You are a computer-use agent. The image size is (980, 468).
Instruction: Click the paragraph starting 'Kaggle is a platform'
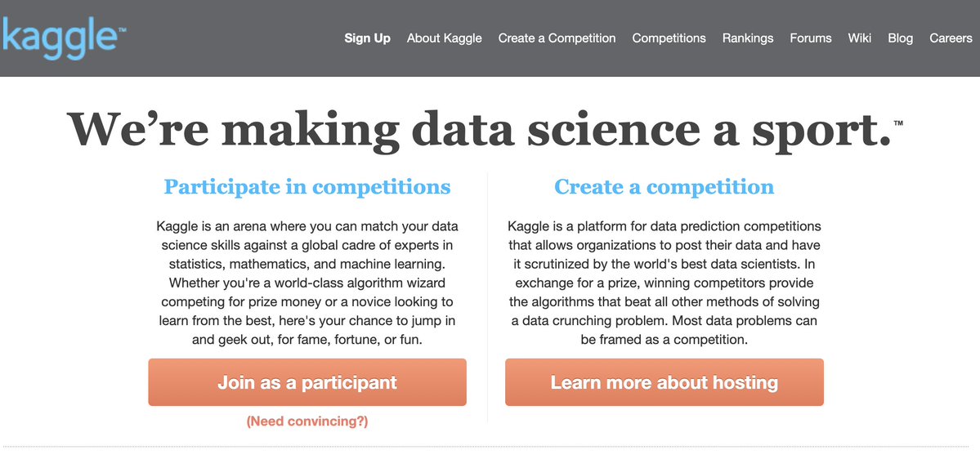(664, 282)
